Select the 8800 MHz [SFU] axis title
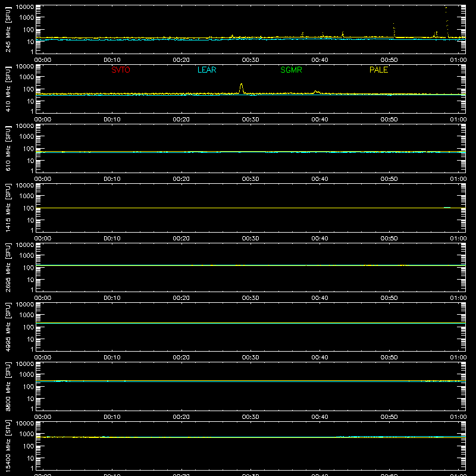 click(x=8, y=386)
